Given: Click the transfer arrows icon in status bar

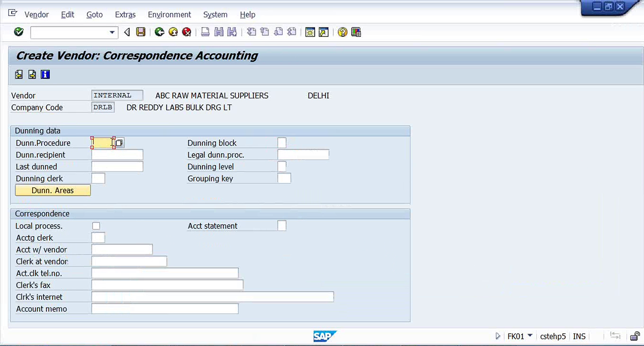Looking at the screenshot, I should (x=615, y=336).
